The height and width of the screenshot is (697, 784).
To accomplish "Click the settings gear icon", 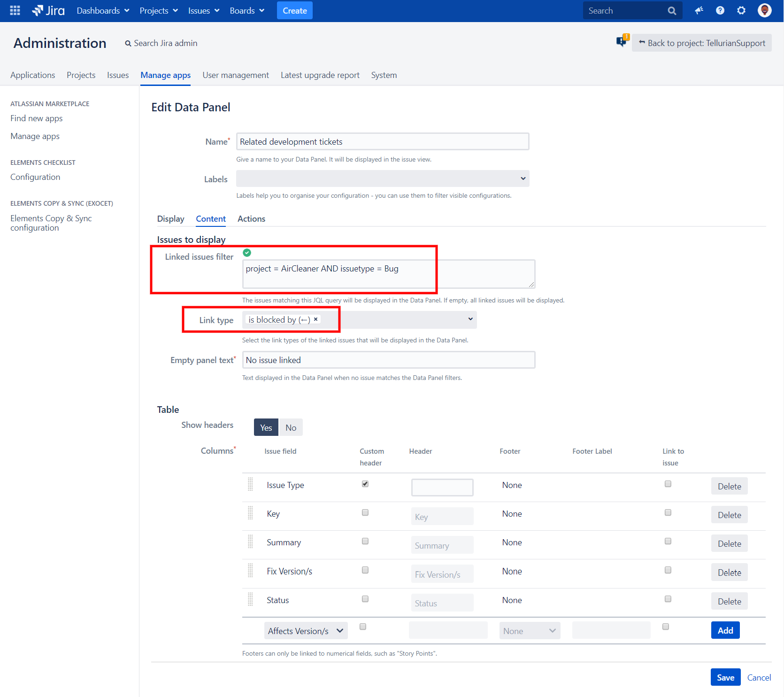I will 741,10.
